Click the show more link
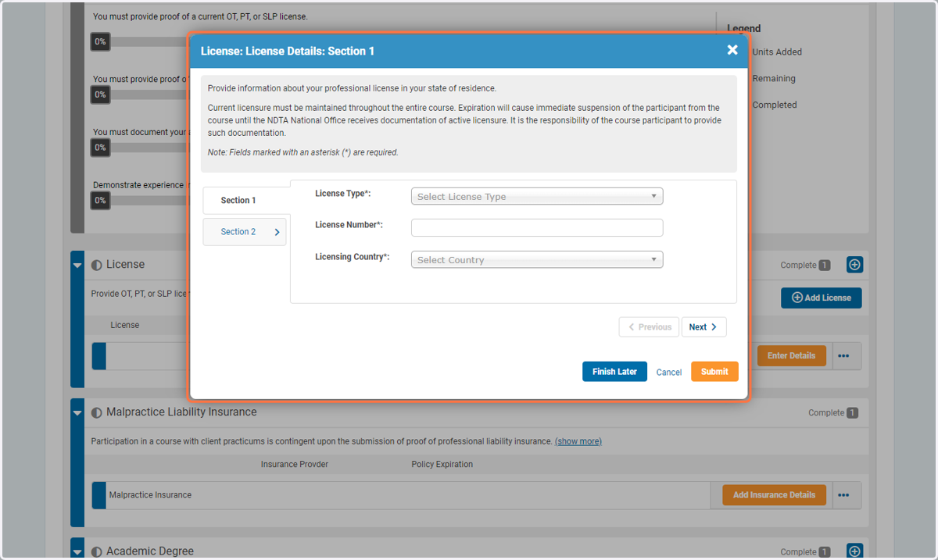Viewport: 938px width, 560px height. (x=578, y=441)
